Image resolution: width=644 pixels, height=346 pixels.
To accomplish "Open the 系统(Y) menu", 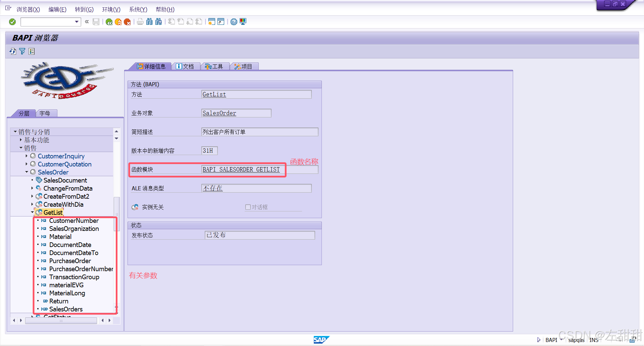I will point(138,9).
